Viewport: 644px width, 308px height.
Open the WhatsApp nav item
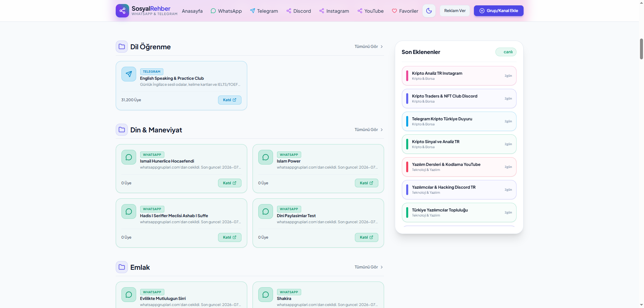[226, 11]
